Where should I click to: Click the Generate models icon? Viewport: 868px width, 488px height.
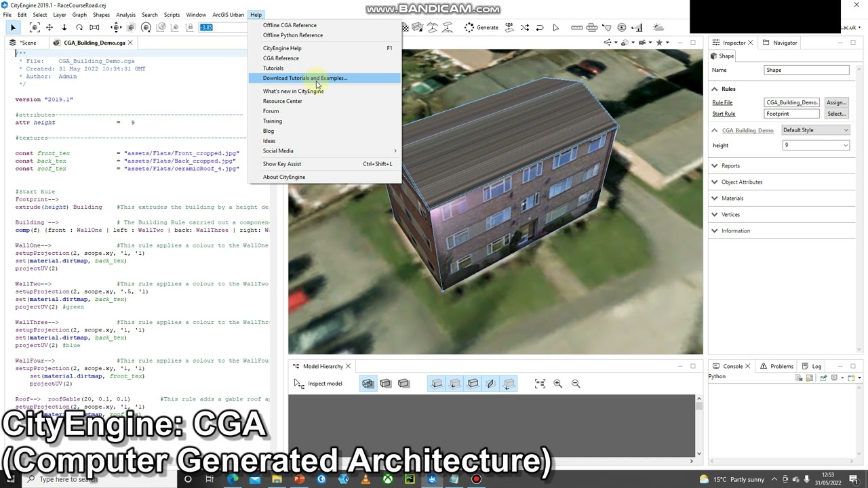469,27
